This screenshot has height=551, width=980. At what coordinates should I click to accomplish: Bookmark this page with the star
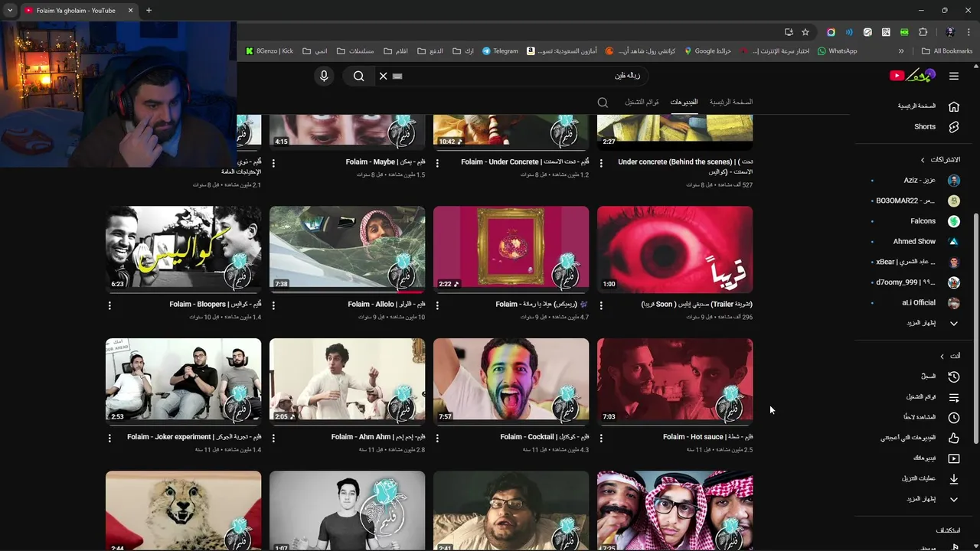[805, 32]
